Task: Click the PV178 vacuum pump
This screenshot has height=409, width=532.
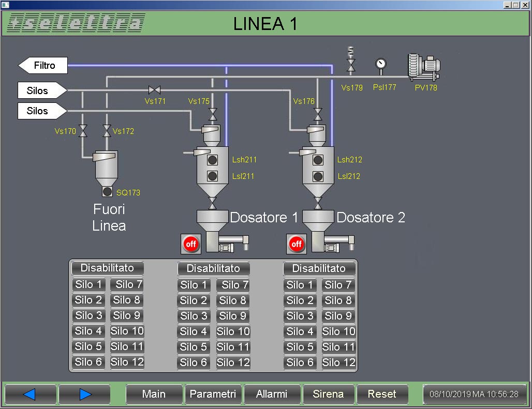Action: (424, 67)
